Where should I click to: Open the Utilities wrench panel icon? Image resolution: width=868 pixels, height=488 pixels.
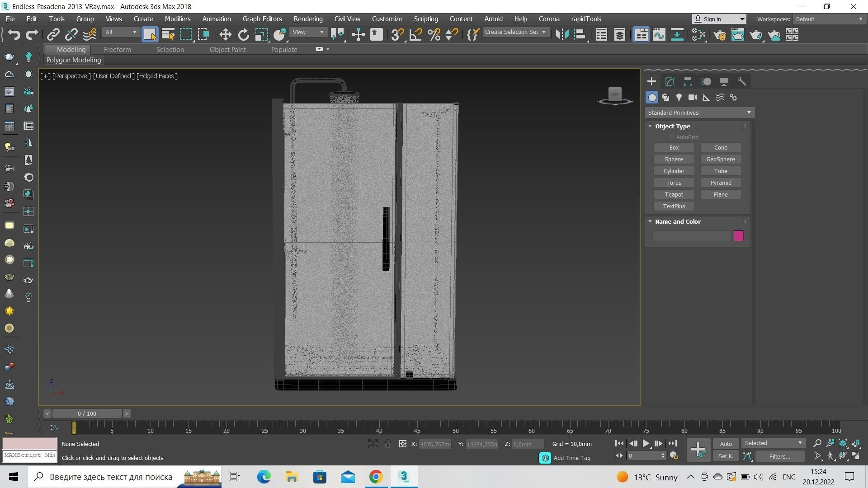pyautogui.click(x=742, y=82)
